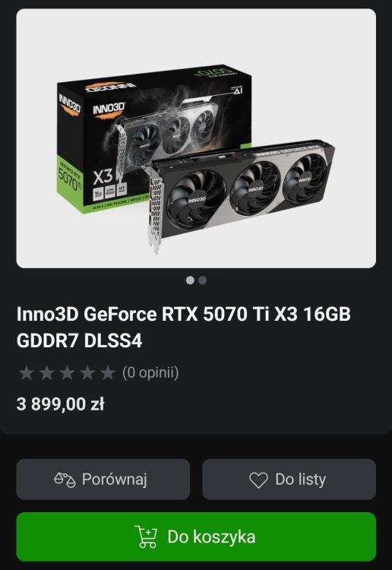Switch to the second carousel dot
Screen dimensions: 392x570
click(x=203, y=280)
